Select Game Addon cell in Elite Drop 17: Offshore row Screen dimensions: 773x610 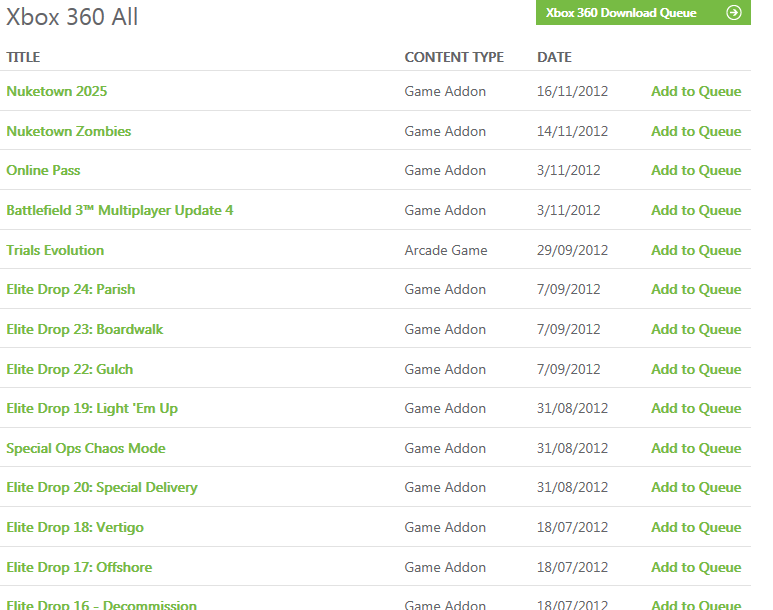(x=445, y=567)
